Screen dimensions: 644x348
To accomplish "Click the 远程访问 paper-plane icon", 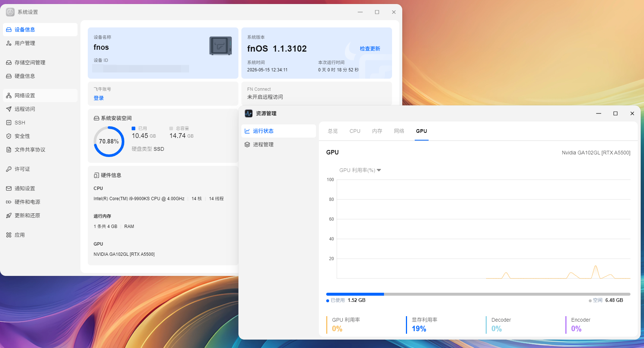I will coord(9,109).
